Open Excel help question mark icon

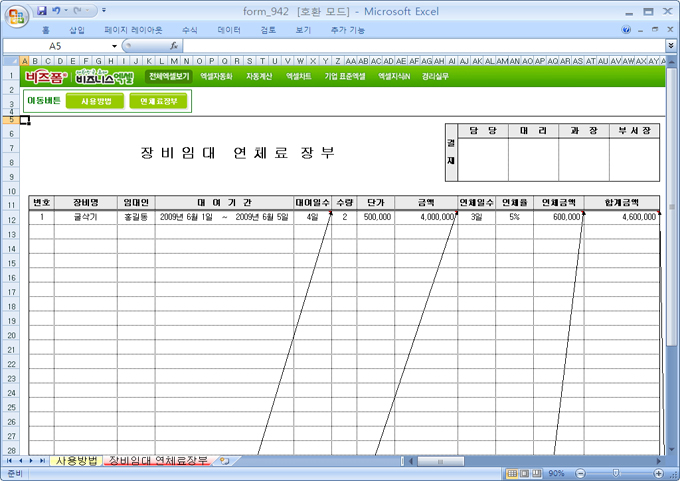pos(627,30)
